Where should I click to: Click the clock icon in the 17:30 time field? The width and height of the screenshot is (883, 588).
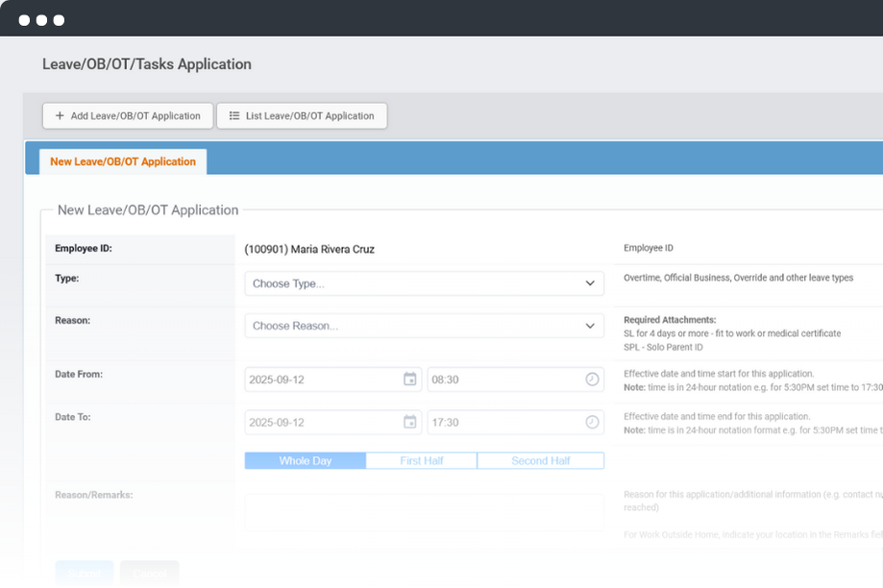point(592,422)
